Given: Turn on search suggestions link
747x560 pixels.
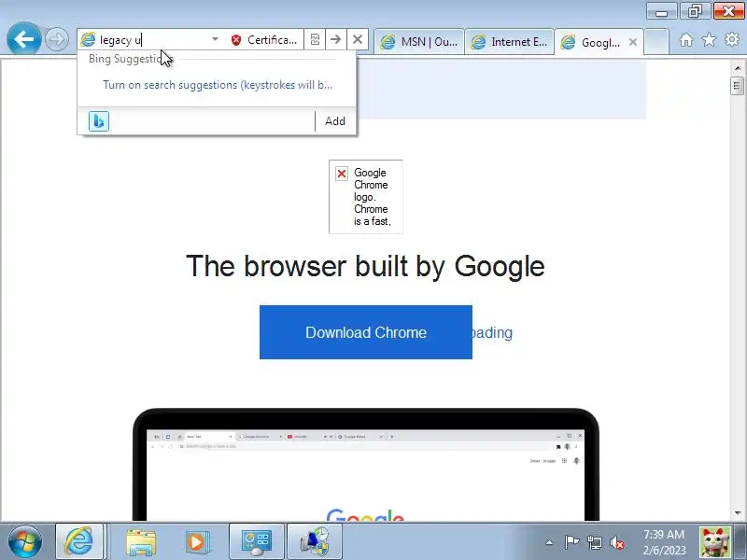Looking at the screenshot, I should pos(218,85).
